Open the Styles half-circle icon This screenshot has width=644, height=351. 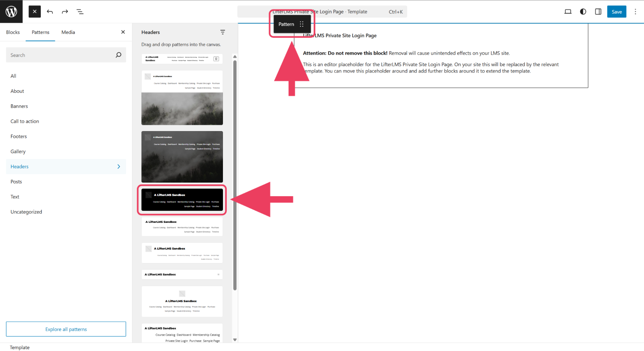(x=583, y=12)
